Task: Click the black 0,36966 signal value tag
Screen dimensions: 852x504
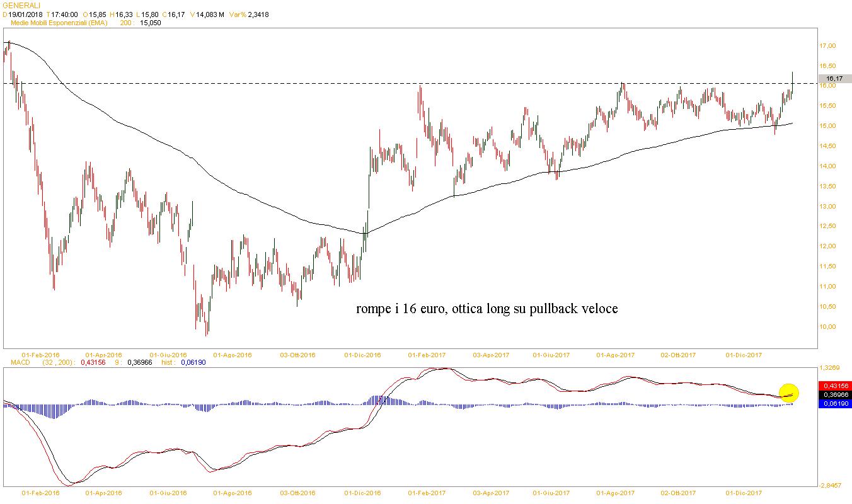Action: 834,394
